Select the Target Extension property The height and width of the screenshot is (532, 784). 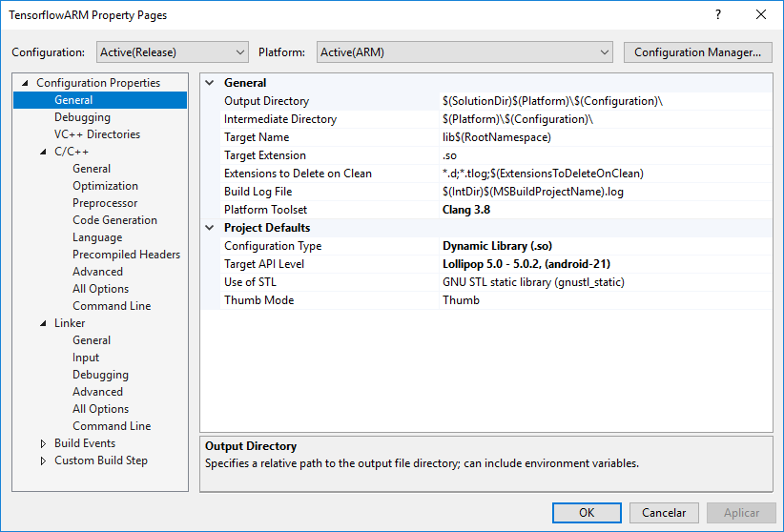[265, 155]
